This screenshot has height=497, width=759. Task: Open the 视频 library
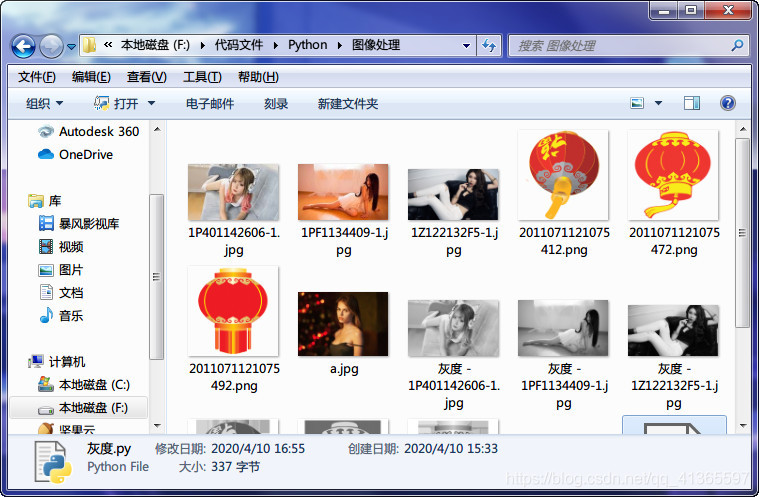[61, 246]
